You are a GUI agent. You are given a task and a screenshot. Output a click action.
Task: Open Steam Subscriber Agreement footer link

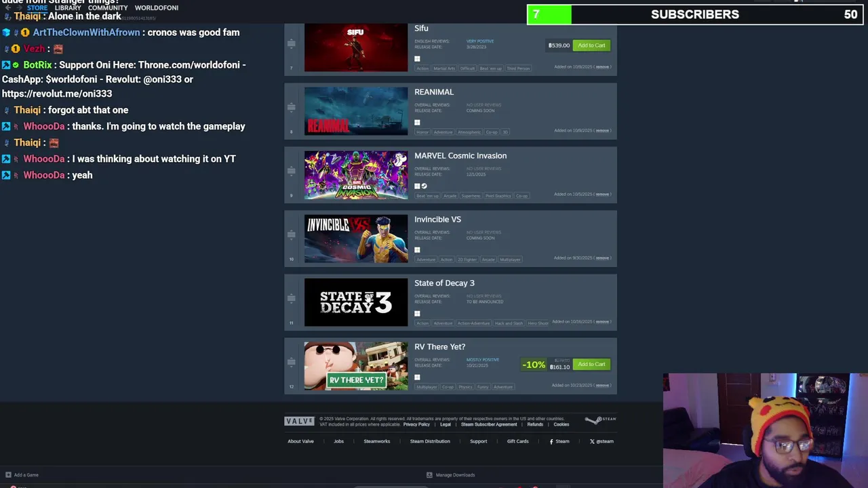pos(489,424)
